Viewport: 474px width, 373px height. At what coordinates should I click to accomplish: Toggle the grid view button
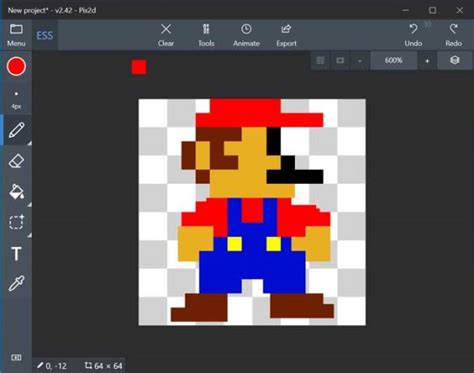coord(320,60)
